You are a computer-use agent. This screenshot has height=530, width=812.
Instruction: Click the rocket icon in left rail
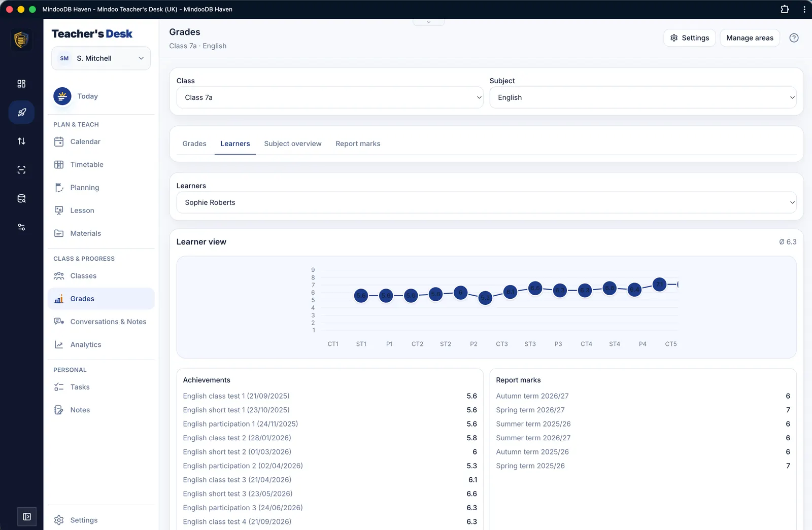click(21, 113)
